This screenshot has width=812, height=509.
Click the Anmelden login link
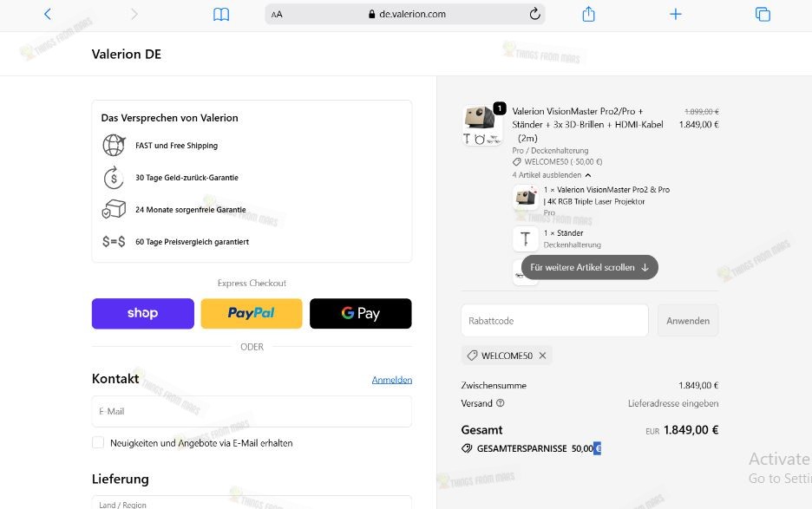391,380
